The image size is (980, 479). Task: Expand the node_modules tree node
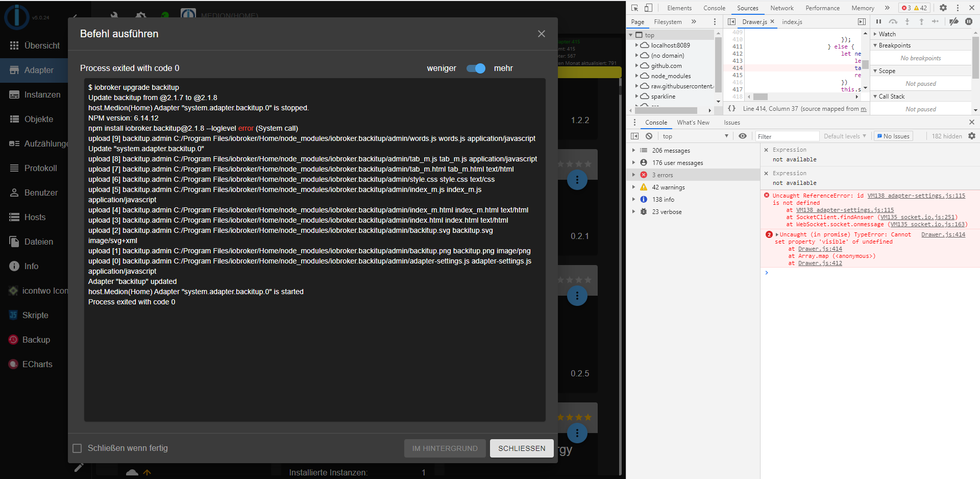[636, 76]
